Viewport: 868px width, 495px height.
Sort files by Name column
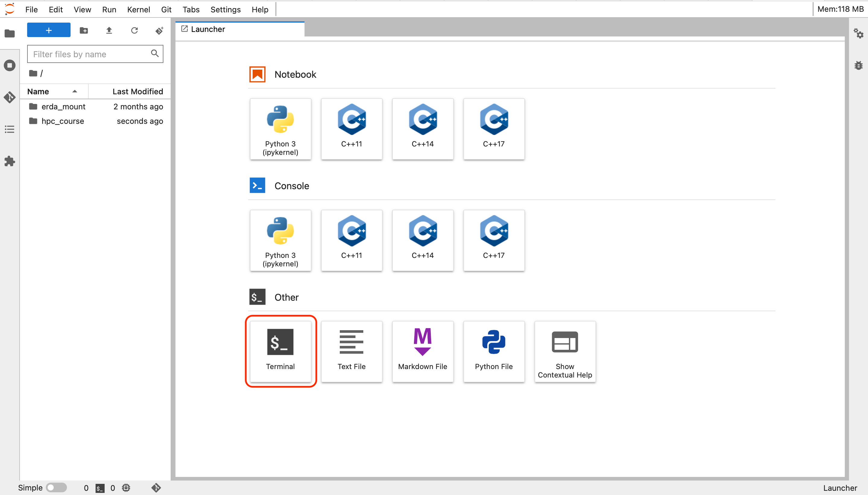(38, 92)
